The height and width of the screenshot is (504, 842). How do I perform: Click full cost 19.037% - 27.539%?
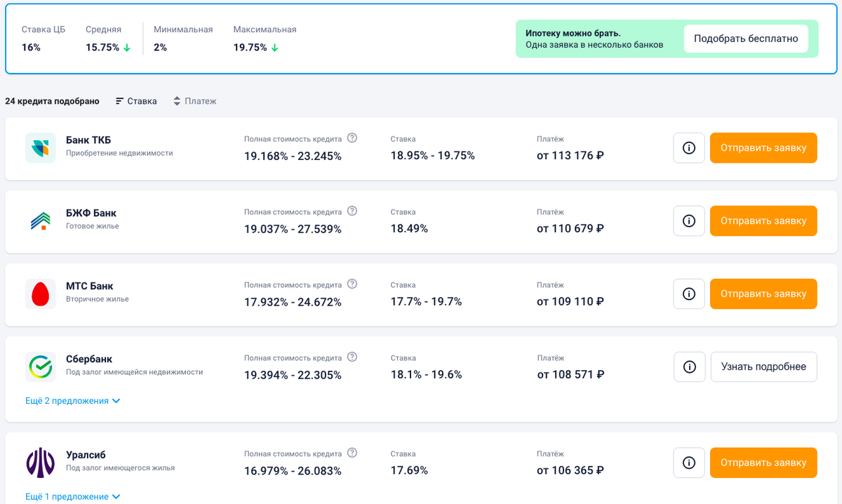(x=293, y=229)
